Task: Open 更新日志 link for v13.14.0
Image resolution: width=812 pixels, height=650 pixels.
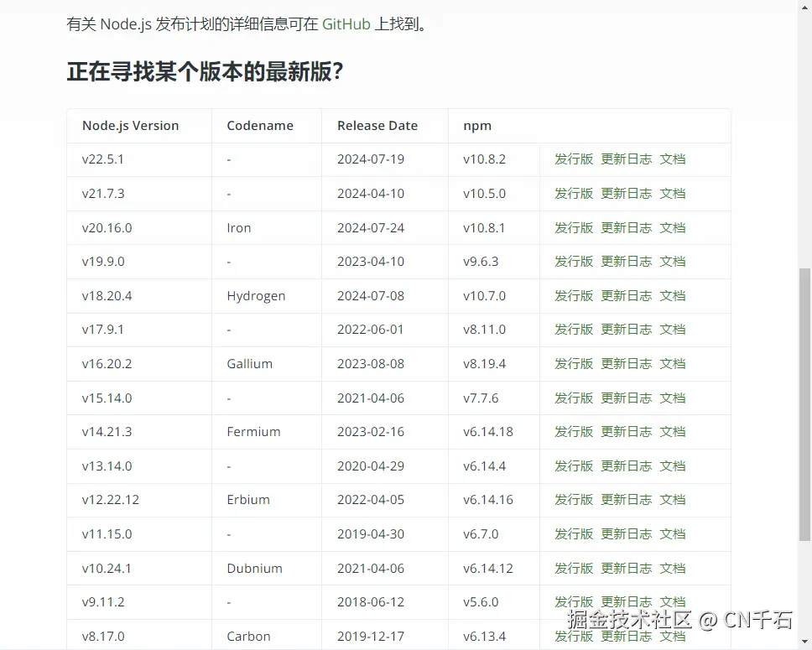Action: click(626, 465)
